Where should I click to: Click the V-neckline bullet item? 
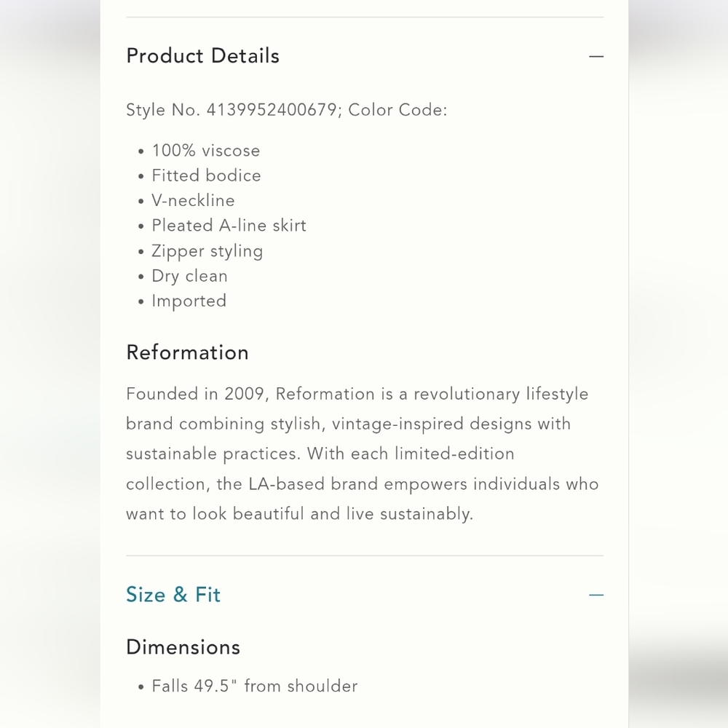193,201
